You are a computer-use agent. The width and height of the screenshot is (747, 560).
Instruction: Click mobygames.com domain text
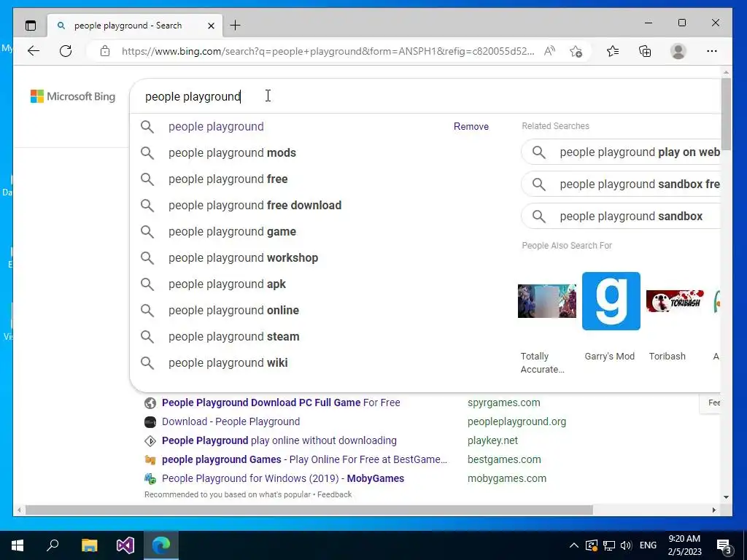507,478
